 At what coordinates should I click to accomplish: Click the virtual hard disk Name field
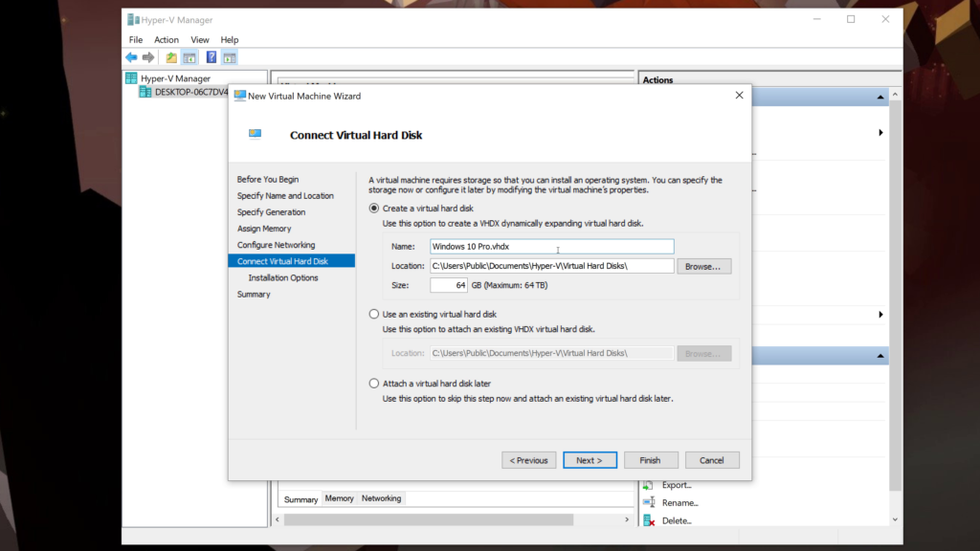tap(552, 247)
